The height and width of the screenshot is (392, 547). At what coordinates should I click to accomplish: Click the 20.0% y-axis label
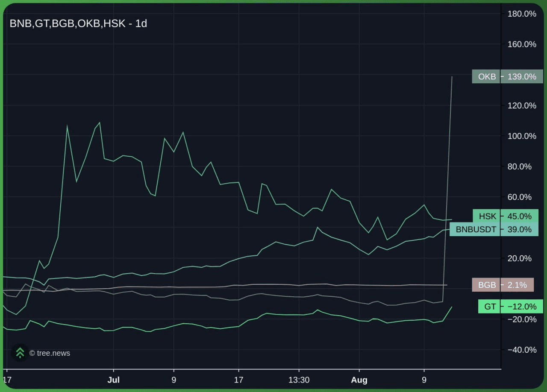520,258
